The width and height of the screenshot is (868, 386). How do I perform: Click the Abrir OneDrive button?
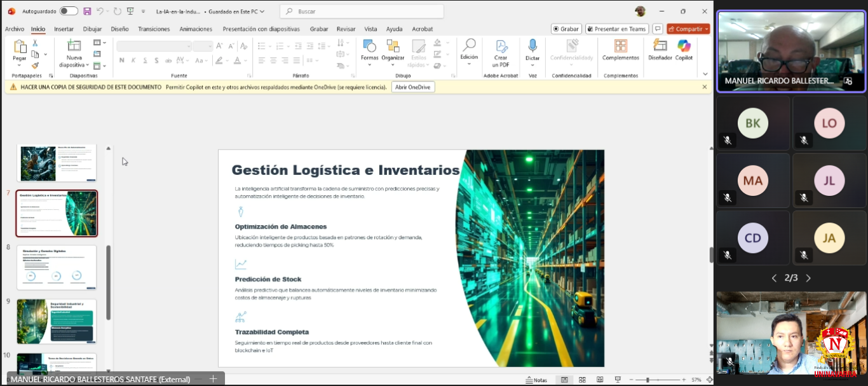pos(413,87)
